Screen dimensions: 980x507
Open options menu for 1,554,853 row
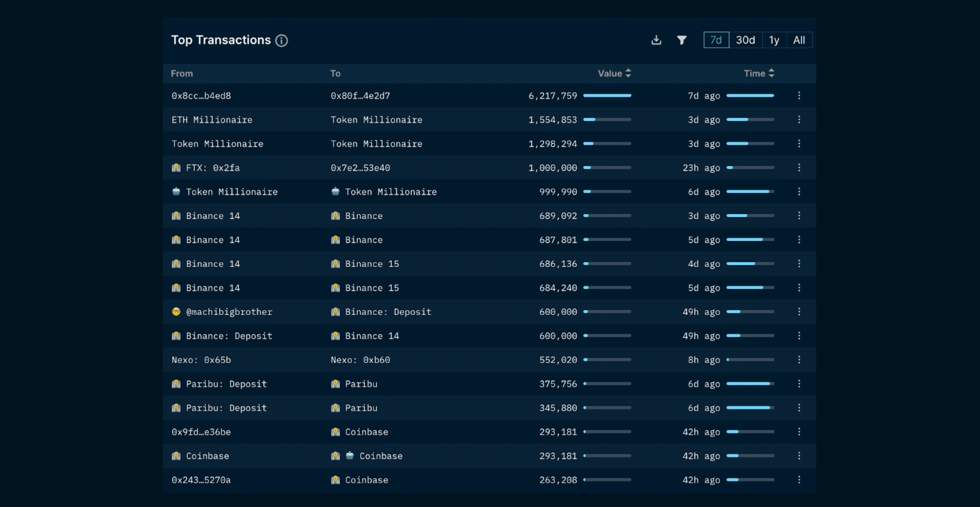pos(799,120)
